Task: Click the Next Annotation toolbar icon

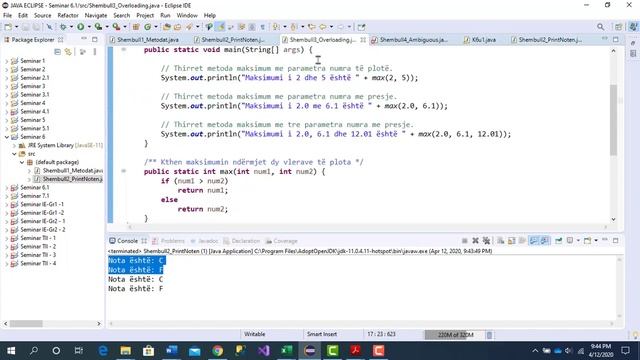Action: tap(276, 27)
